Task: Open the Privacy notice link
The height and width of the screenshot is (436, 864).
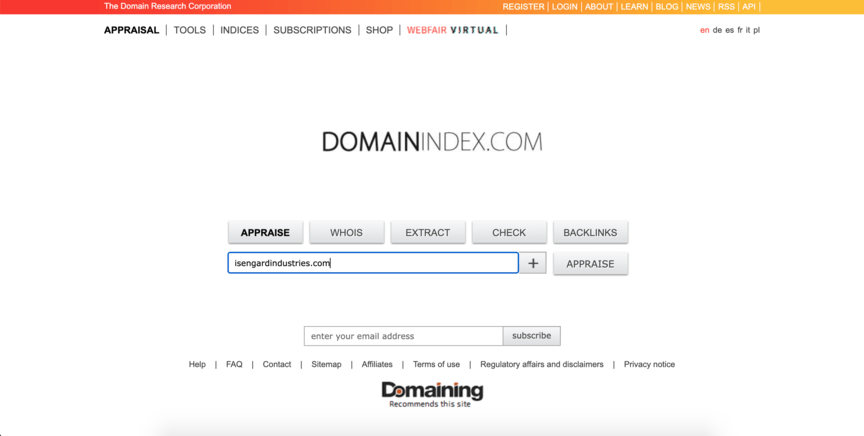Action: (649, 364)
